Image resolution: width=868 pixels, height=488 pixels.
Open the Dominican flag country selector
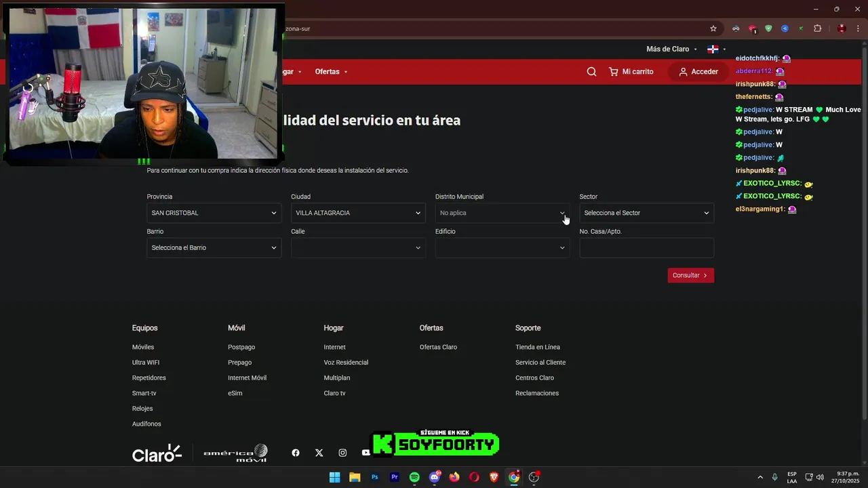coord(716,49)
